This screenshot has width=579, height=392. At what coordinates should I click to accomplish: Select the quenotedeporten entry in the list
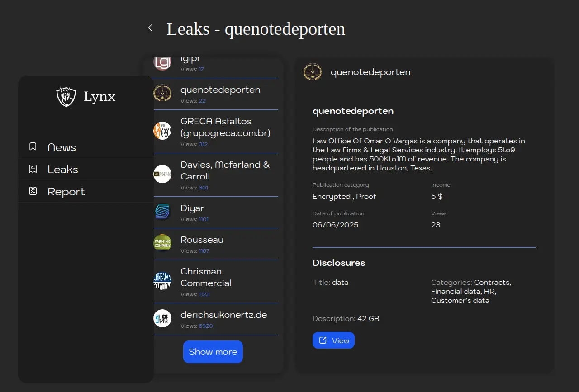click(x=220, y=90)
